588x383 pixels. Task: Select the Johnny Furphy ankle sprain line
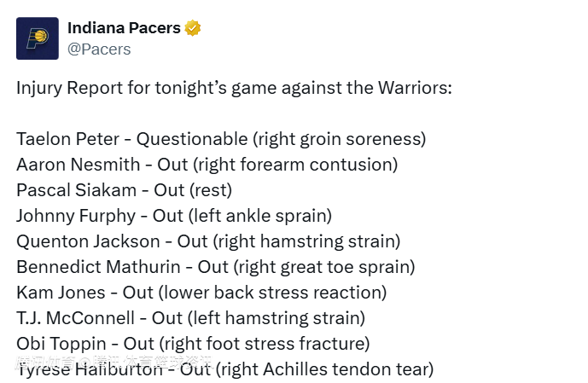(x=174, y=216)
